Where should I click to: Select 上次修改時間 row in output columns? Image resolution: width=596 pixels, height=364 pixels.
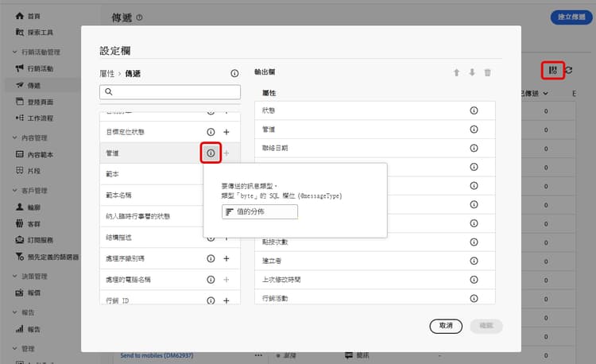(375, 279)
